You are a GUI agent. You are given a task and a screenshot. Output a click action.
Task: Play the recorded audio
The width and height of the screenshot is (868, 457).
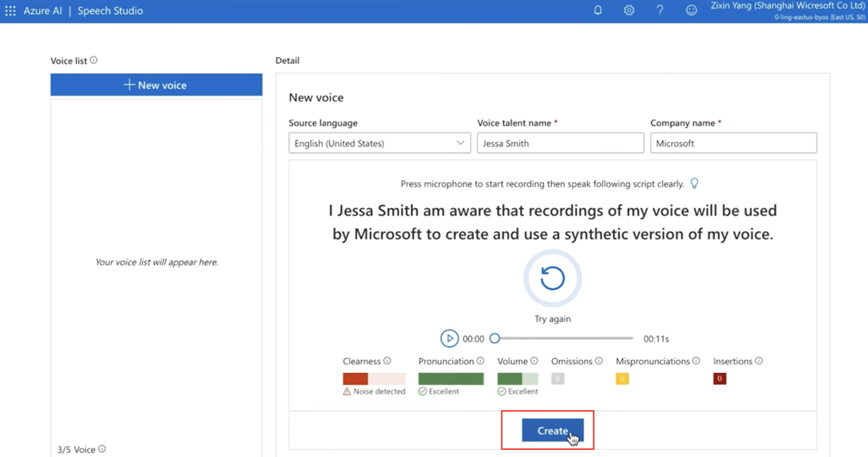(449, 338)
